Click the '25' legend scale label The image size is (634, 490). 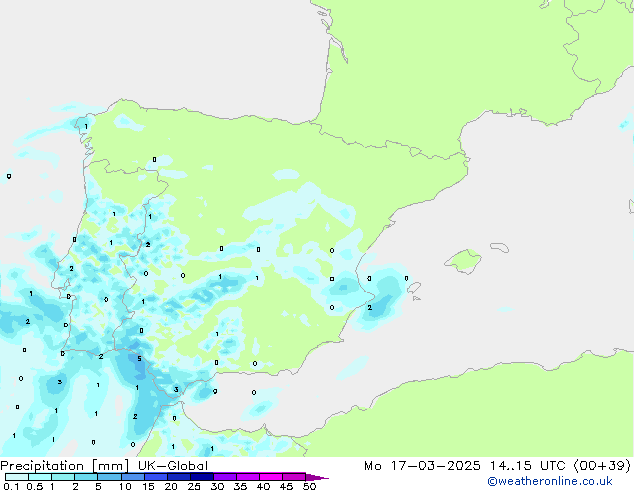coord(194,486)
